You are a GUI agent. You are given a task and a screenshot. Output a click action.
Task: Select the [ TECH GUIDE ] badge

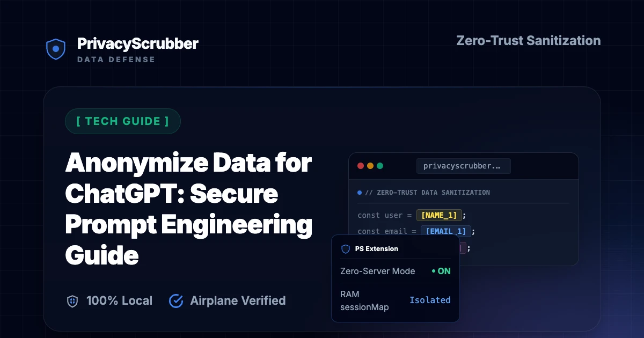[123, 121]
